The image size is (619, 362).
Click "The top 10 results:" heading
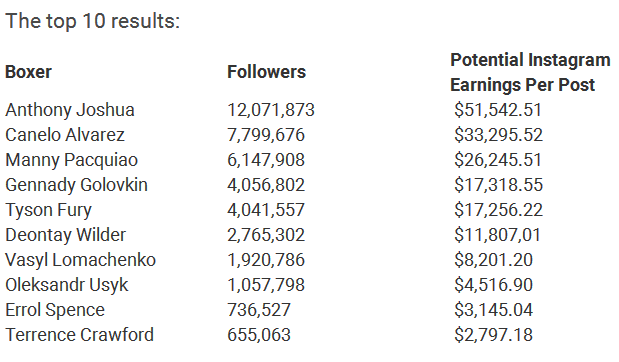tap(93, 21)
